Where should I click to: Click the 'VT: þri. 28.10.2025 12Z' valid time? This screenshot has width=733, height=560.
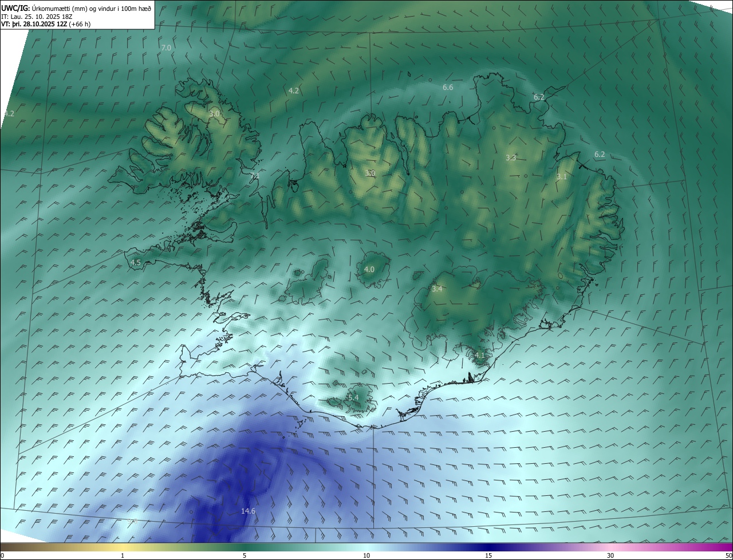34,24
